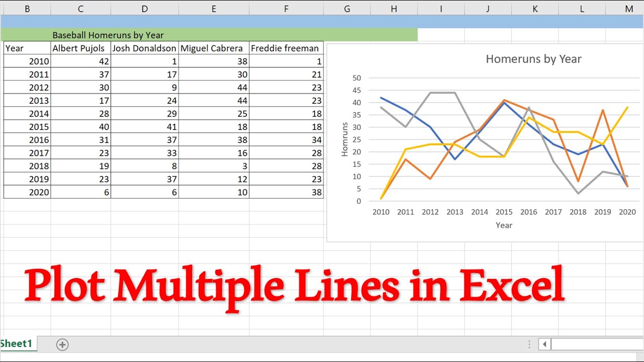
Task: Click the green merged title 'Baseball Homeruns by Year'
Action: click(108, 35)
